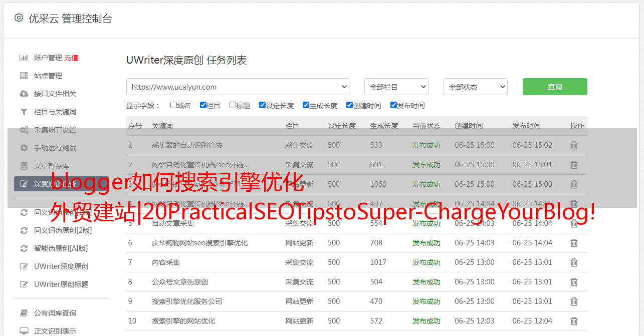Uncheck the 栏目 display field checkbox
This screenshot has width=644, height=336.
203,105
